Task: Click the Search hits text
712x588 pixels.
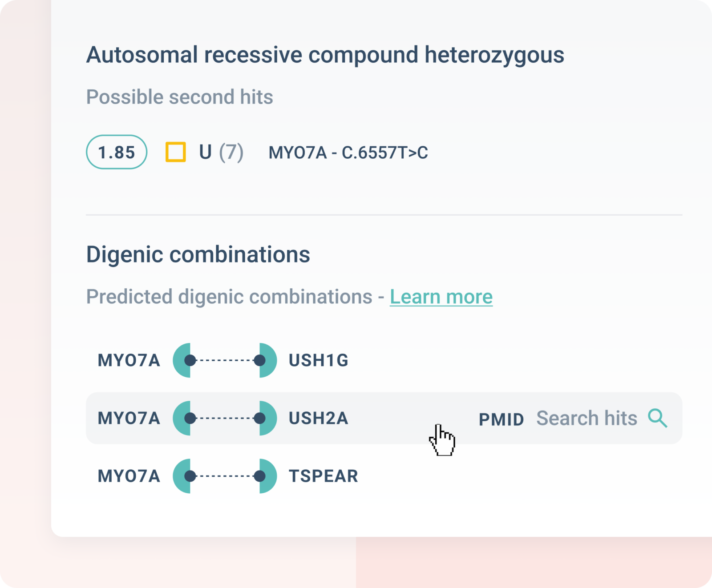Action: pyautogui.click(x=587, y=418)
